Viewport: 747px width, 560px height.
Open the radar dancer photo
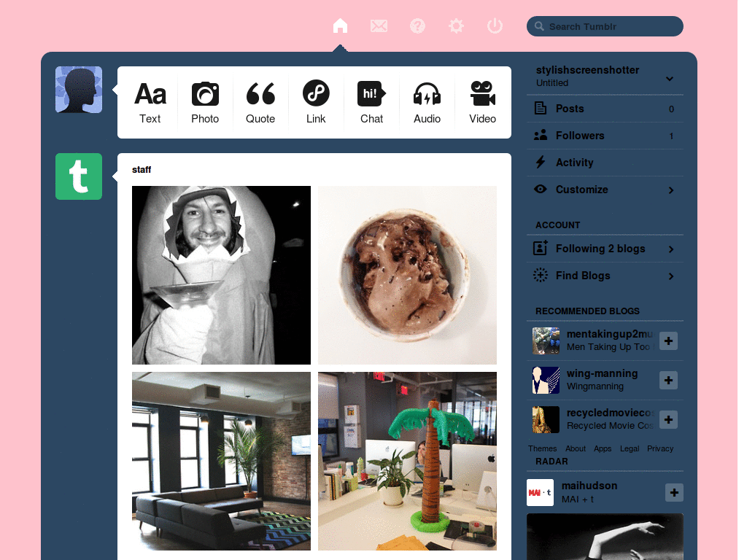(605, 537)
